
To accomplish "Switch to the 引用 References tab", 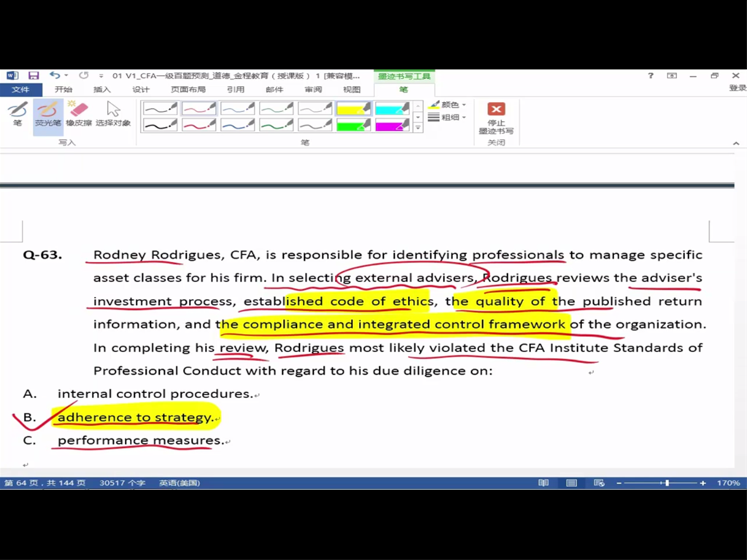I will click(x=236, y=90).
